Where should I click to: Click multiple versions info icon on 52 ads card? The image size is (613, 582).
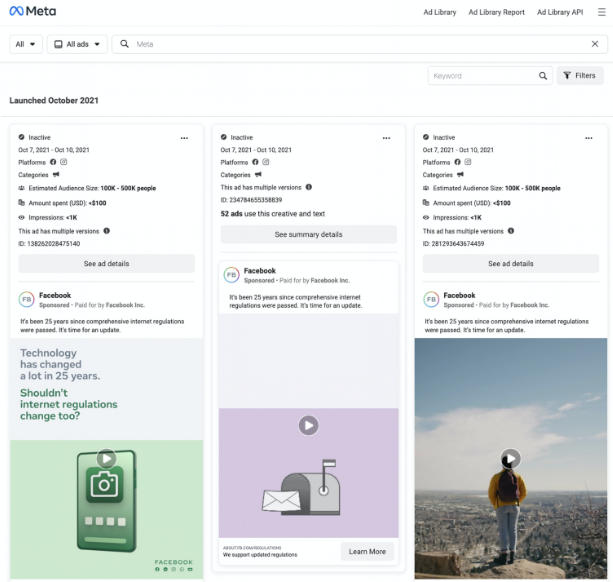pyautogui.click(x=308, y=187)
